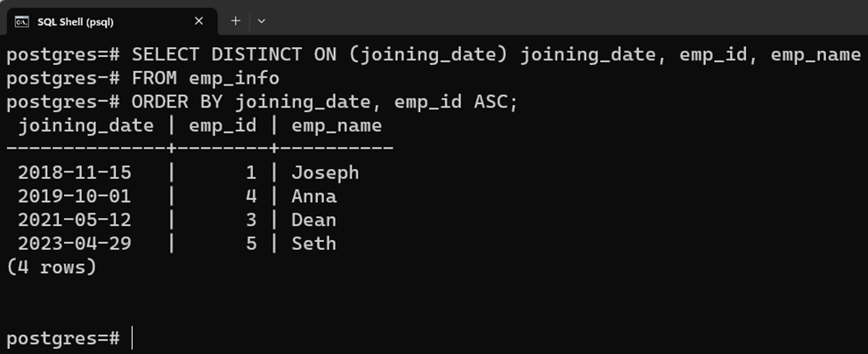This screenshot has height=354, width=868.
Task: Click the (4 rows) result summary
Action: click(52, 267)
